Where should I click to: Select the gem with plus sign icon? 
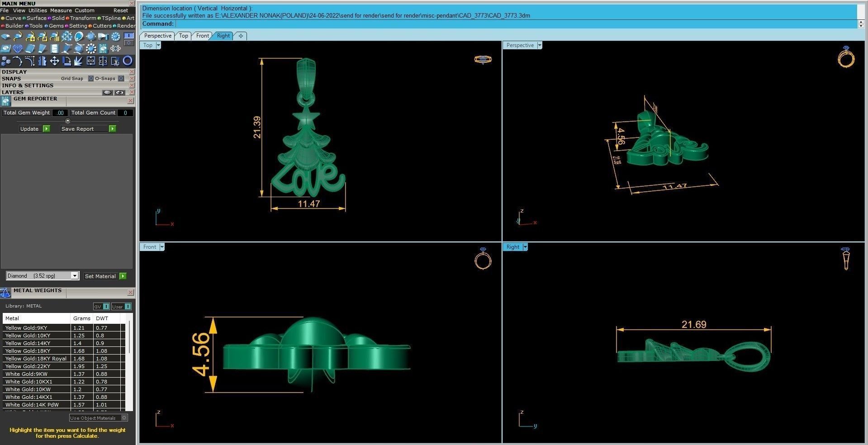point(30,37)
